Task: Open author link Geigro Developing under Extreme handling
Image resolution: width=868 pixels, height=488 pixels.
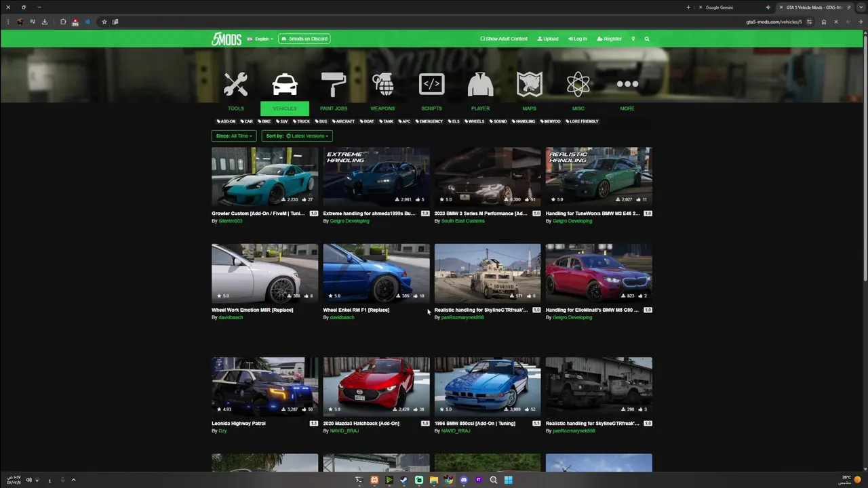Action: tap(350, 221)
